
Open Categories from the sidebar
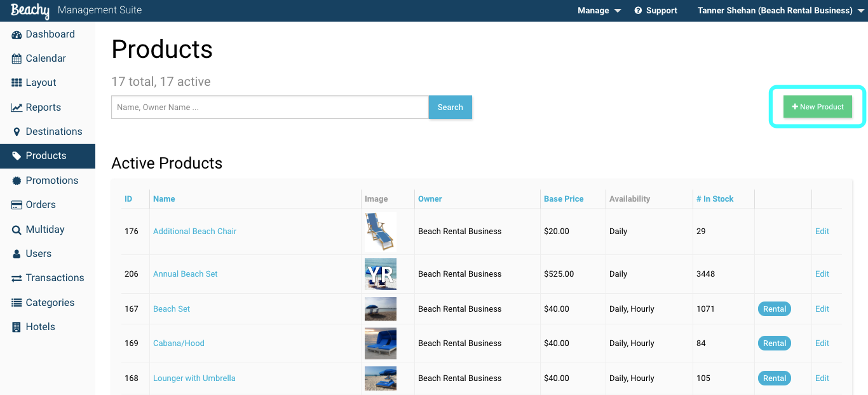48,303
